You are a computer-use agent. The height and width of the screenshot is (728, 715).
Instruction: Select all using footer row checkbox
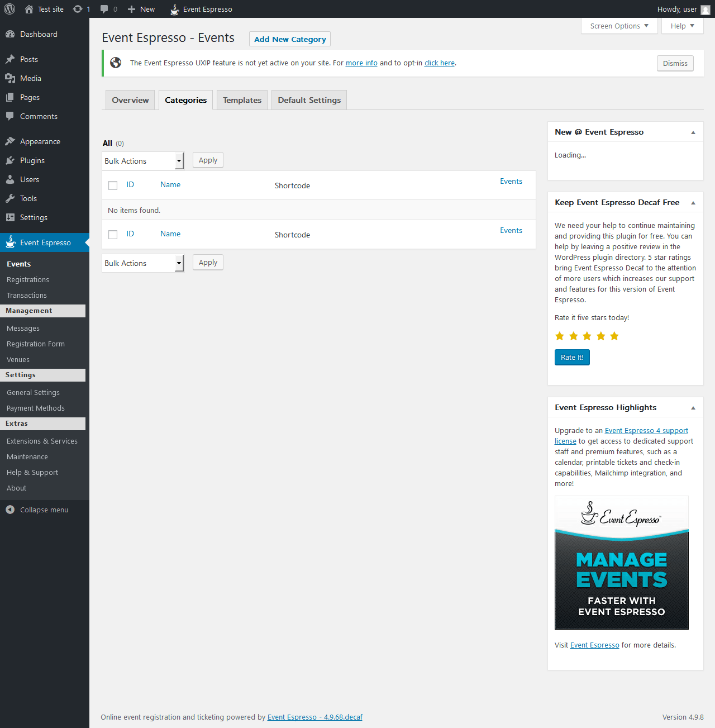[x=113, y=235]
